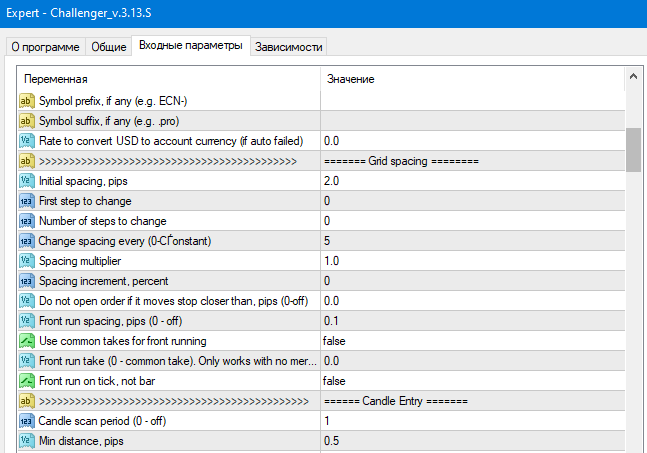Viewport: 647px width, 453px height.
Task: Click the double icon beside Min distance, pips
Action: tap(26, 441)
